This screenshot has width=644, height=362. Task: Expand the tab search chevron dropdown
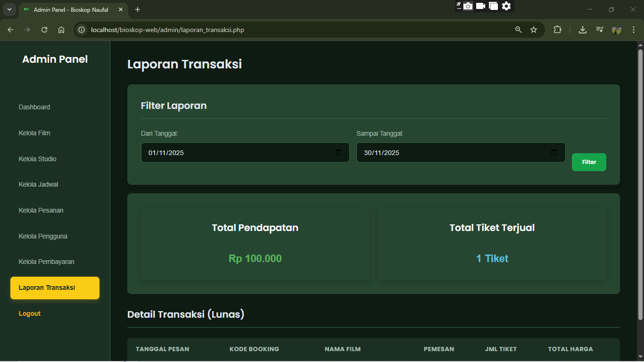click(9, 9)
